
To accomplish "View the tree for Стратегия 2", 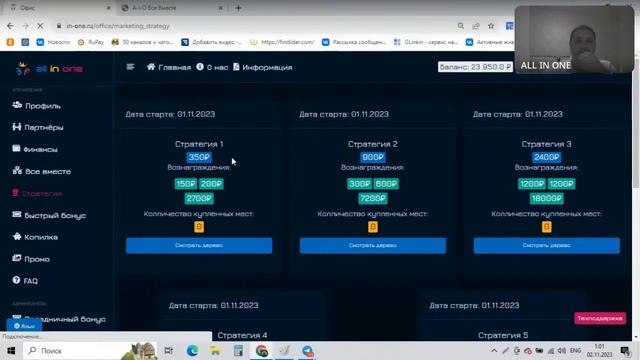I will (x=373, y=246).
